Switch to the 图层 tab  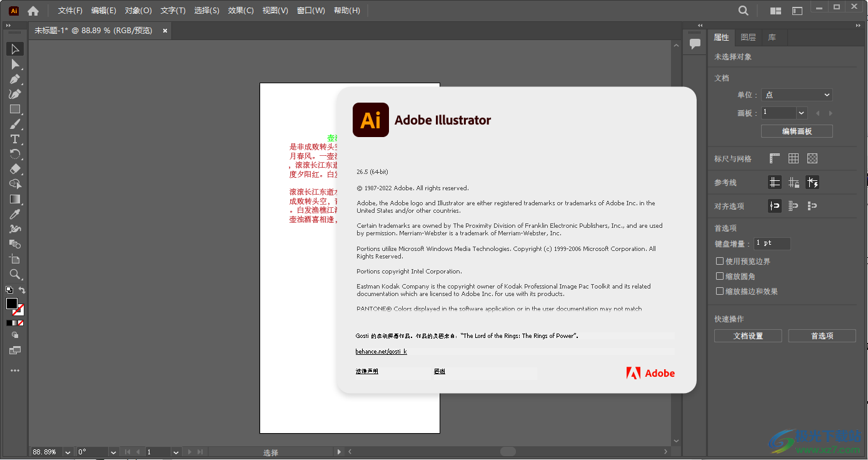748,38
